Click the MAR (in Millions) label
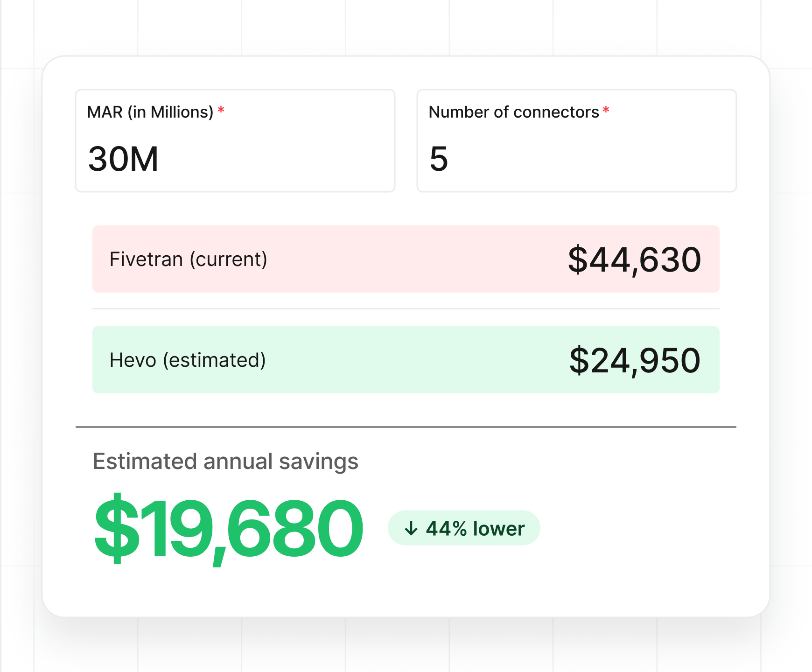Image resolution: width=812 pixels, height=672 pixels. pyautogui.click(x=150, y=112)
